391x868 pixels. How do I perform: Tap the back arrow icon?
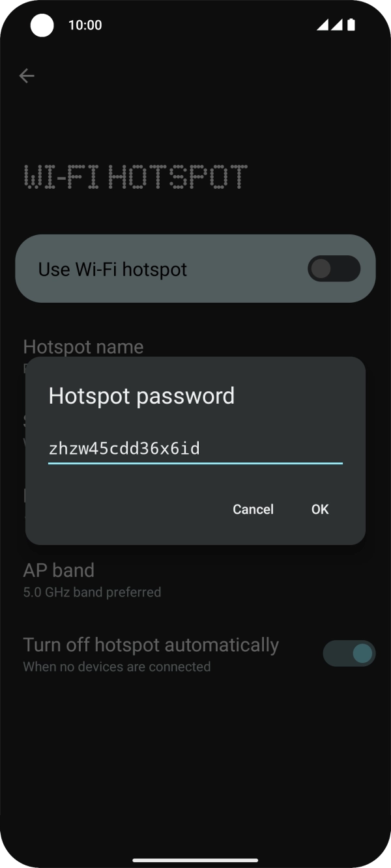pos(27,76)
